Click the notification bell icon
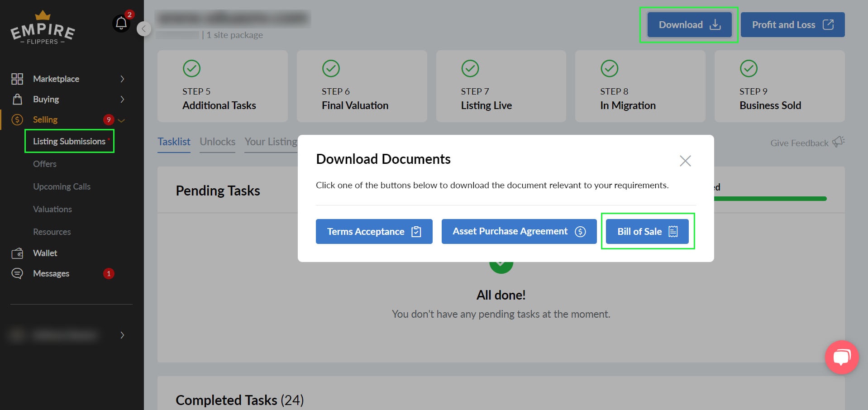Viewport: 868px width, 410px height. click(121, 23)
